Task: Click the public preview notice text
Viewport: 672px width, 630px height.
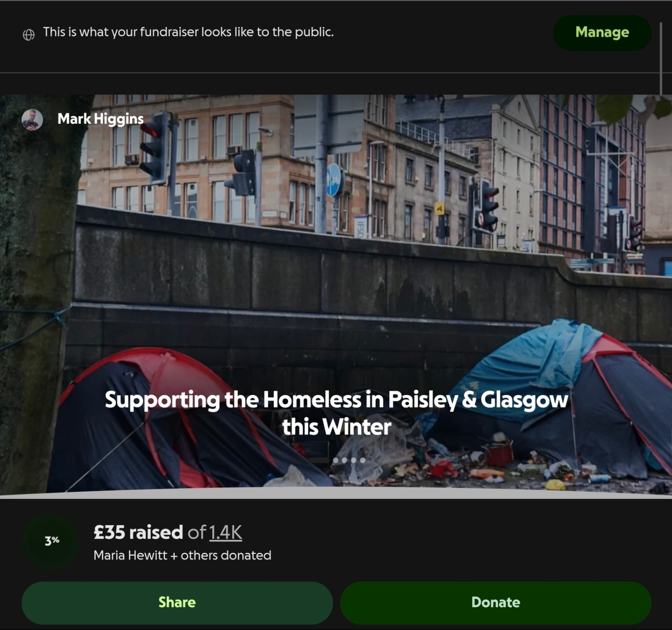Action: 188,32
